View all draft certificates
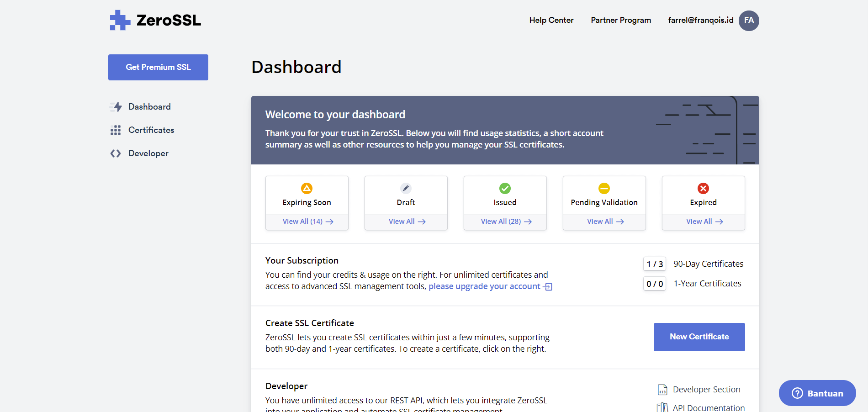 (x=407, y=222)
